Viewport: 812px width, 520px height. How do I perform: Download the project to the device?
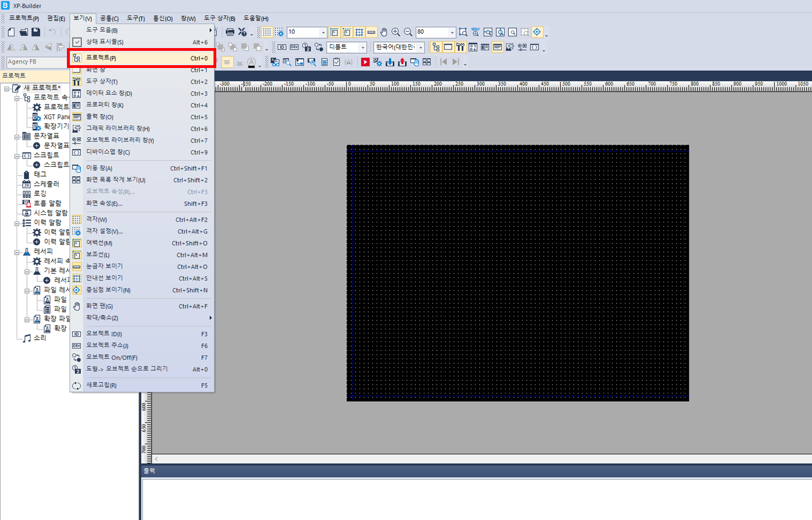pos(391,61)
